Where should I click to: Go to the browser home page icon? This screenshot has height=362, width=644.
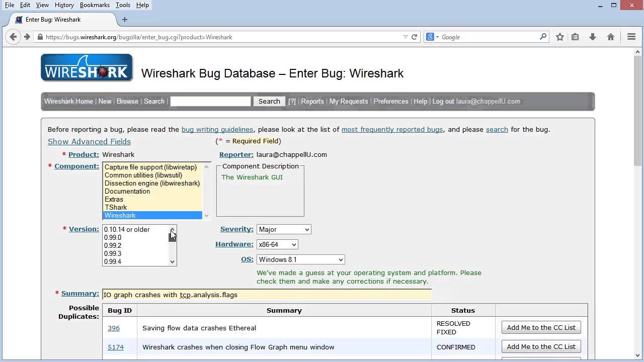click(x=611, y=37)
